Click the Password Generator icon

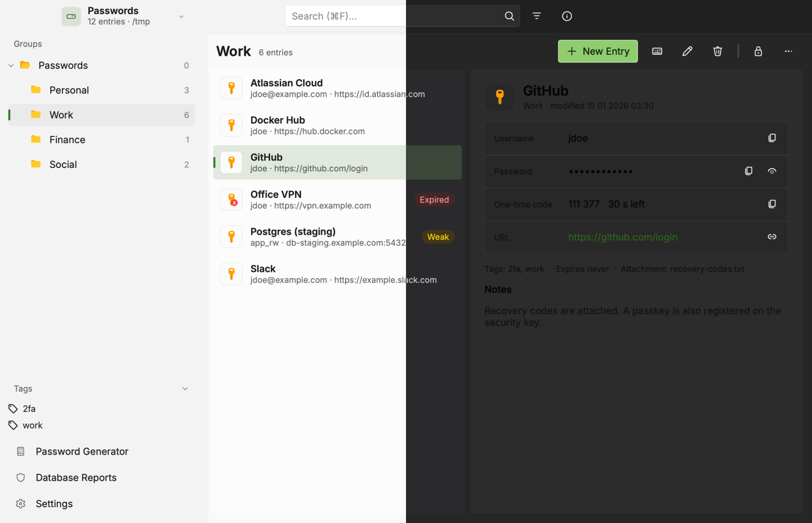21,451
